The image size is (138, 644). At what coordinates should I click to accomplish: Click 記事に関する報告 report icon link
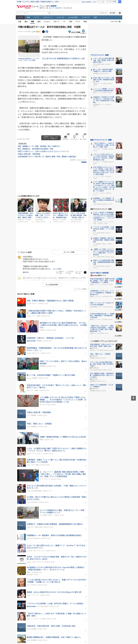24,139
